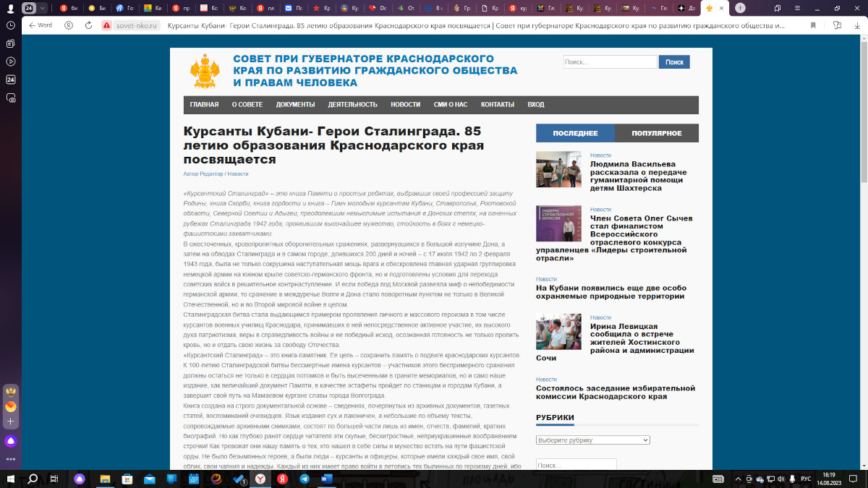Click the header search input field
Image resolution: width=868 pixels, height=488 pixels.
(x=610, y=62)
